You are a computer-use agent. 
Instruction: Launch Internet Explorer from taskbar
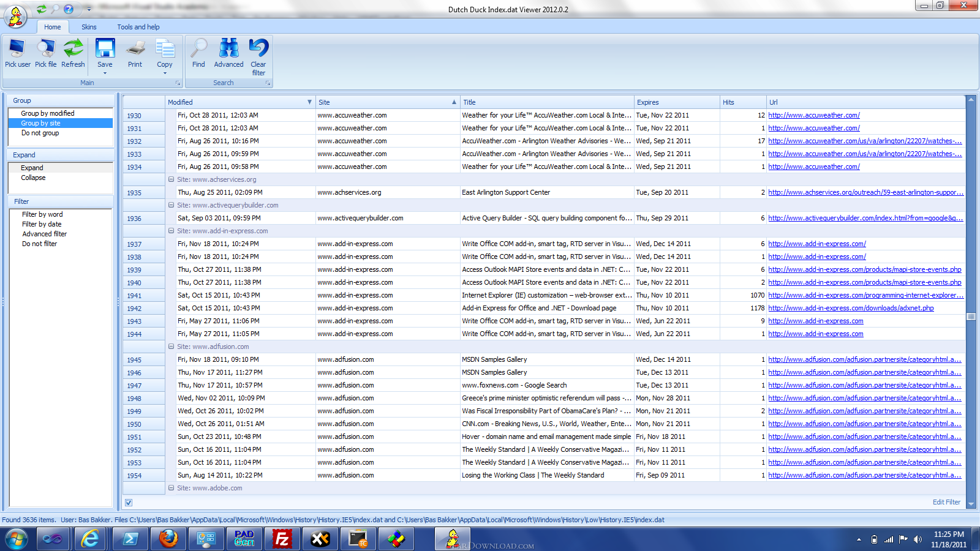pyautogui.click(x=91, y=539)
